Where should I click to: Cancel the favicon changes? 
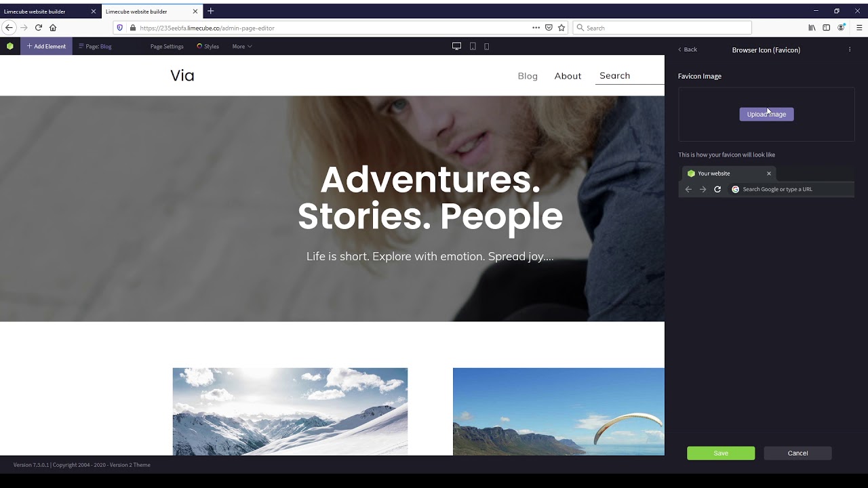coord(797,453)
